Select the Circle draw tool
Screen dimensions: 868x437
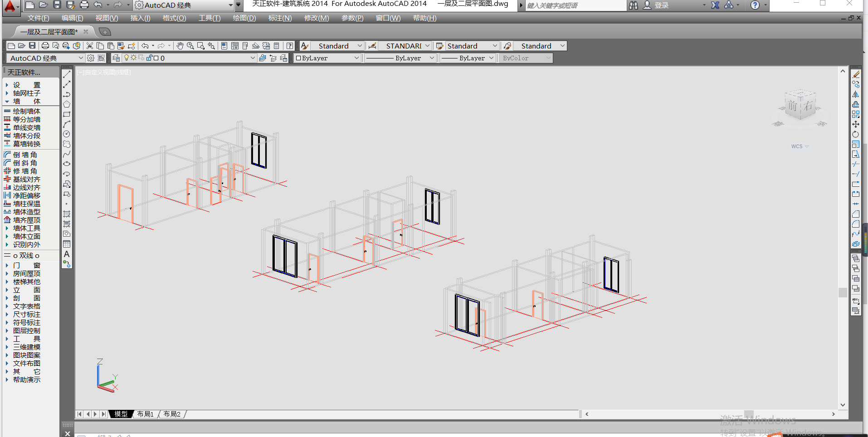pos(67,134)
